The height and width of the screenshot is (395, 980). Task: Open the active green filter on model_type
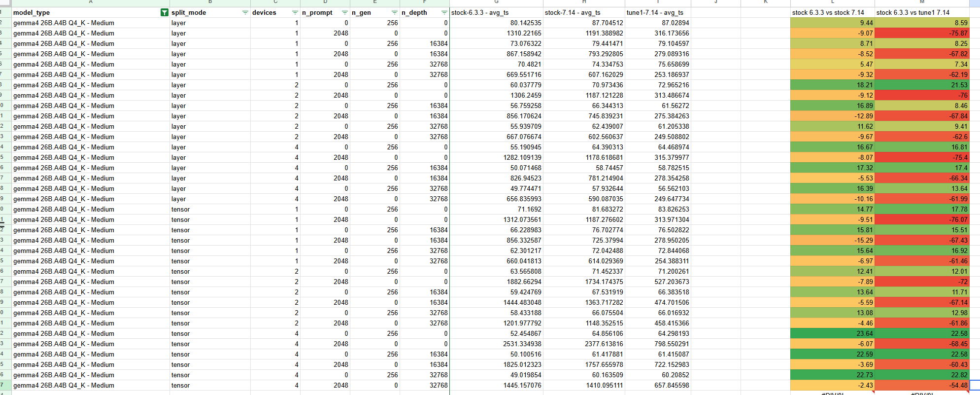click(x=165, y=12)
